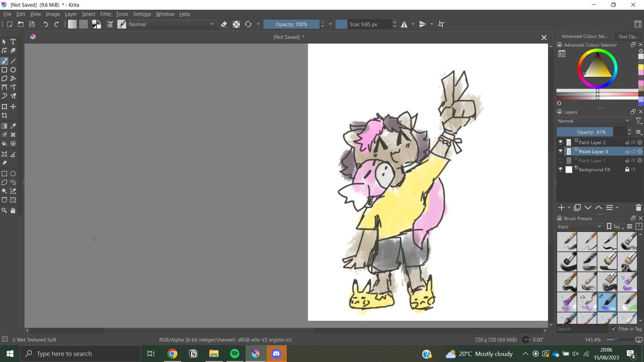The height and width of the screenshot is (362, 644).
Task: Toggle Preserve Alpha in the toolbar
Action: [x=236, y=24]
